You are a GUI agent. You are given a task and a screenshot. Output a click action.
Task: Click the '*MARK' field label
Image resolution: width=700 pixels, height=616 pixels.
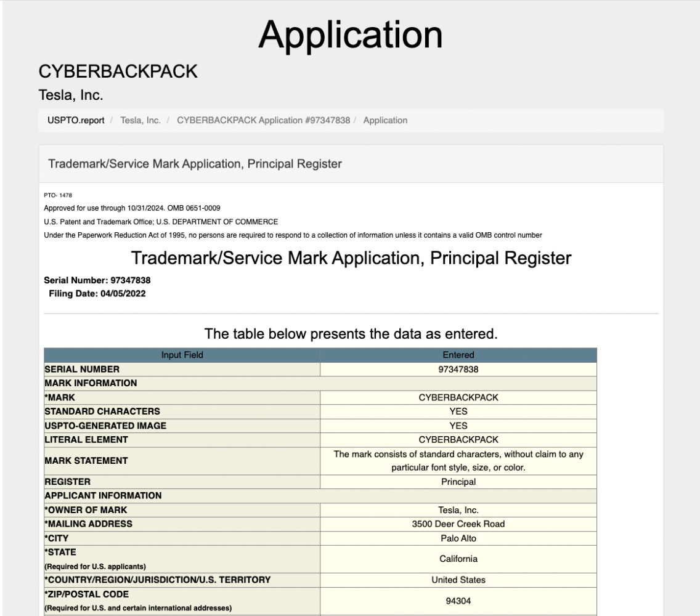pyautogui.click(x=60, y=398)
